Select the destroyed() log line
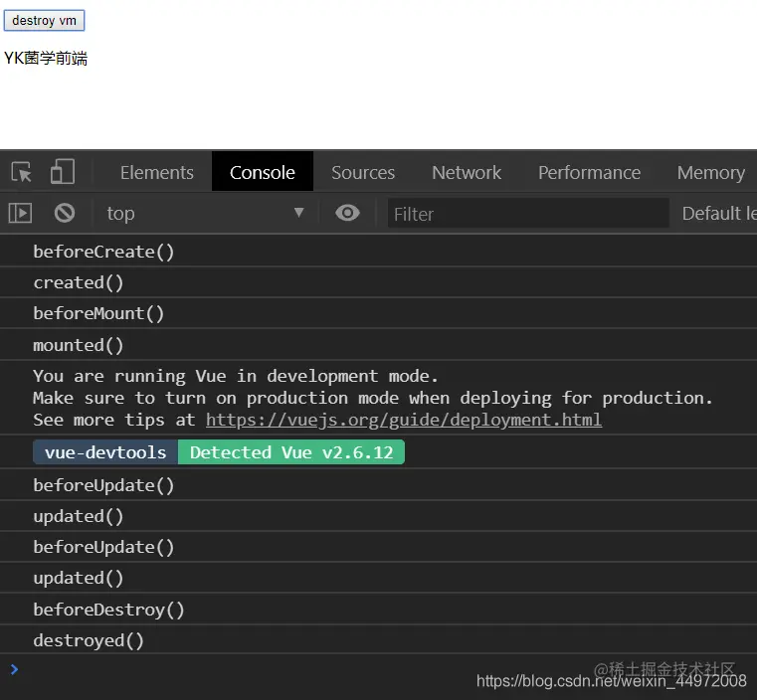Image resolution: width=757 pixels, height=700 pixels. pos(378,640)
